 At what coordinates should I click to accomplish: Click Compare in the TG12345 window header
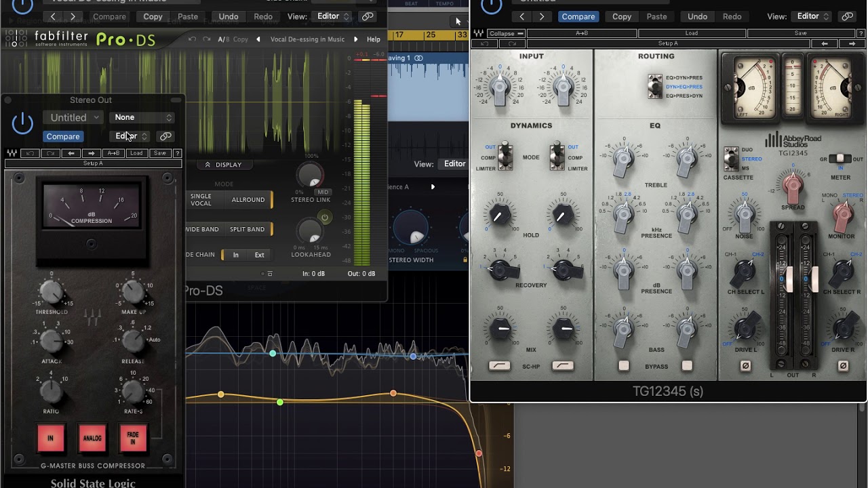pyautogui.click(x=578, y=16)
